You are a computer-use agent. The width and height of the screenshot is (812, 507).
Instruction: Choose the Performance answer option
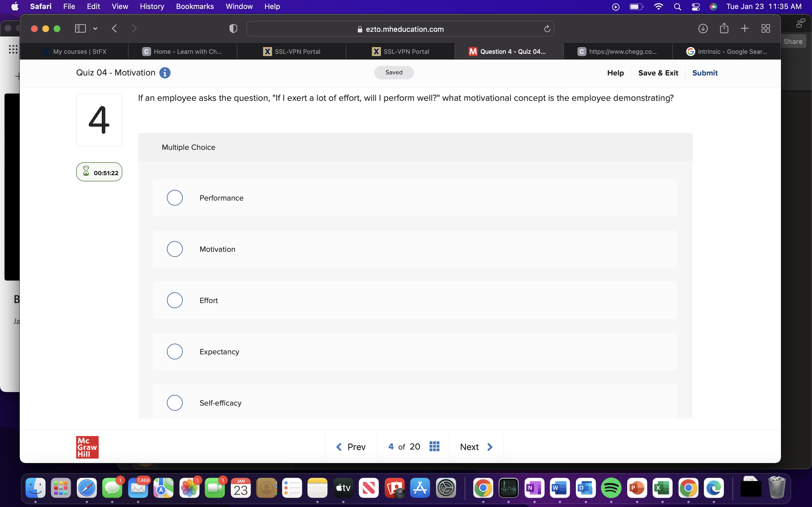pos(175,198)
